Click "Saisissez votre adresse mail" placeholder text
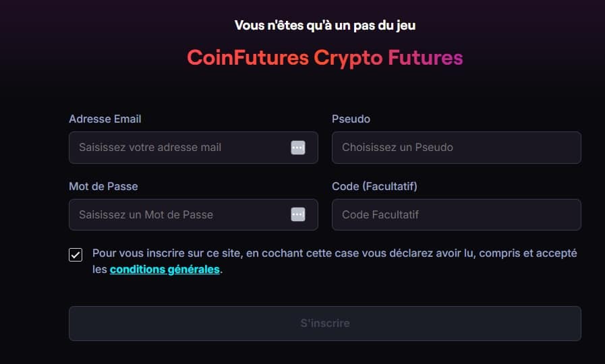The height and width of the screenshot is (364, 605). [x=150, y=148]
